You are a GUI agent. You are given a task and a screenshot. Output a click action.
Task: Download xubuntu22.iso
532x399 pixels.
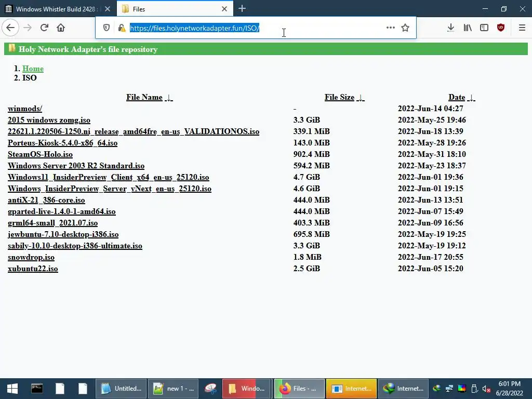[33, 269]
